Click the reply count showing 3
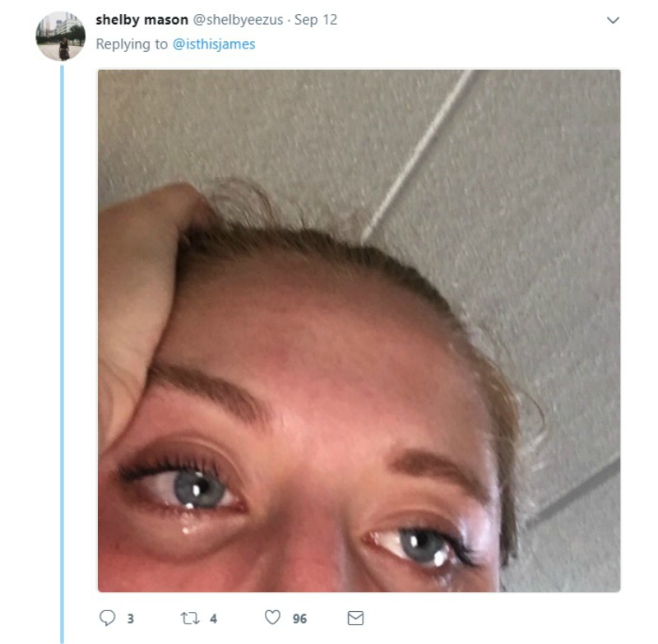Image resolution: width=658 pixels, height=644 pixels. (x=131, y=619)
